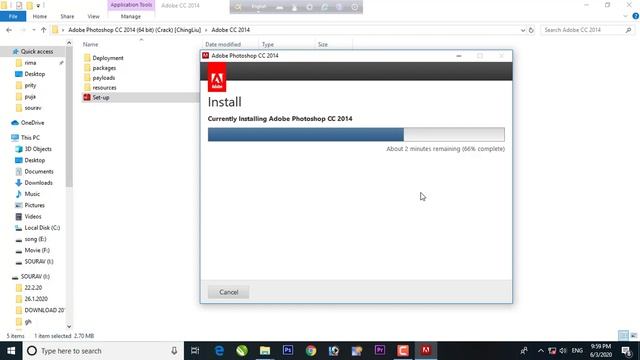Select the Application Tools contextual tab

pos(131,5)
